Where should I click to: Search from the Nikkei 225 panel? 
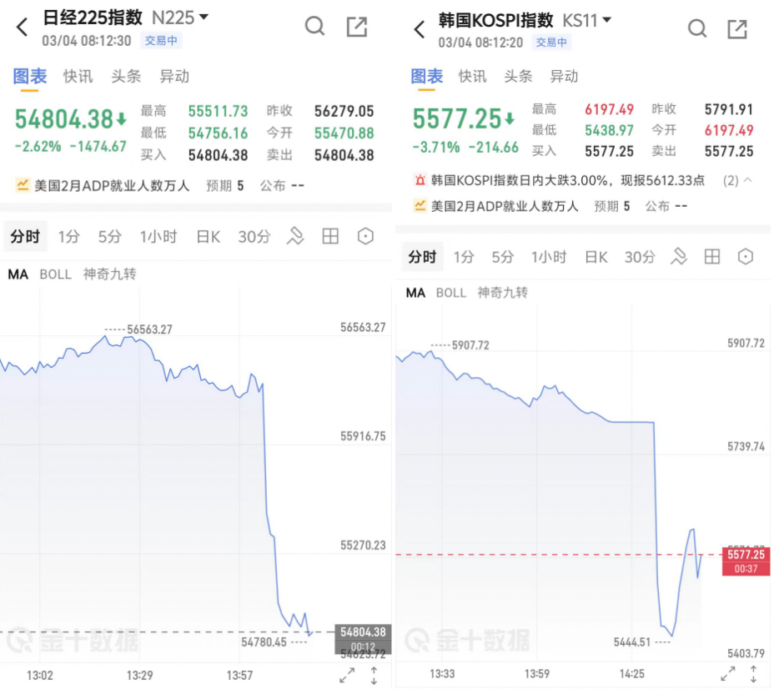[x=314, y=27]
